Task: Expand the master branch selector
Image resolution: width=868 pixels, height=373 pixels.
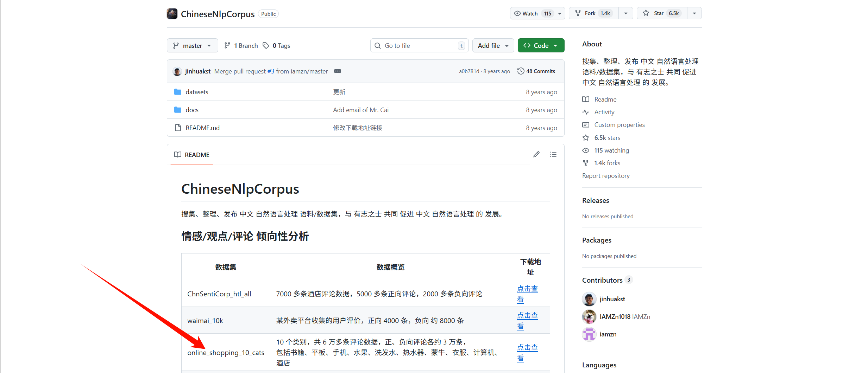Action: [x=192, y=45]
